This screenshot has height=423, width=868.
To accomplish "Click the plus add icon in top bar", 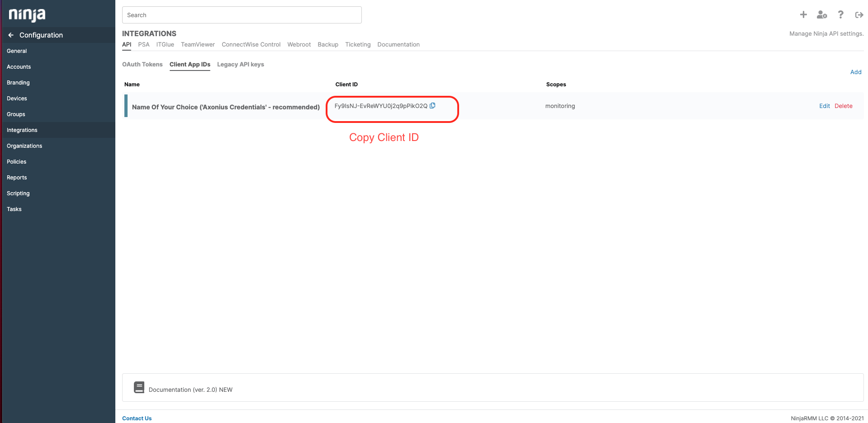I will 803,15.
